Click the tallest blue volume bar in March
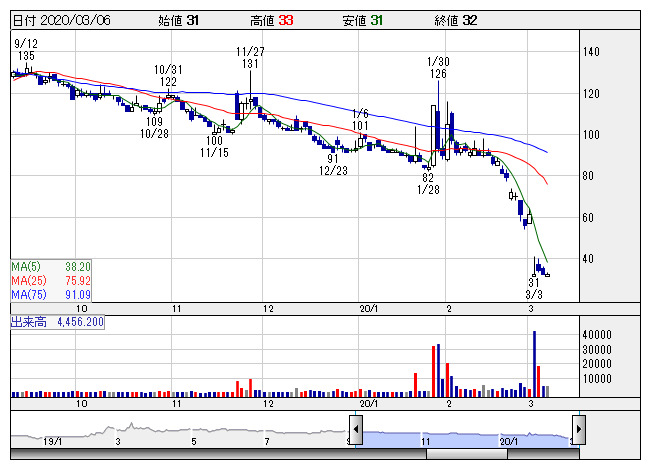652x469 pixels. click(535, 362)
